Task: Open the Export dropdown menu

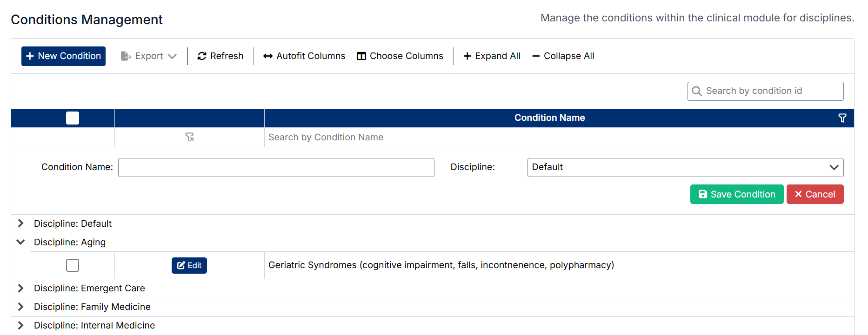Action: [x=149, y=56]
